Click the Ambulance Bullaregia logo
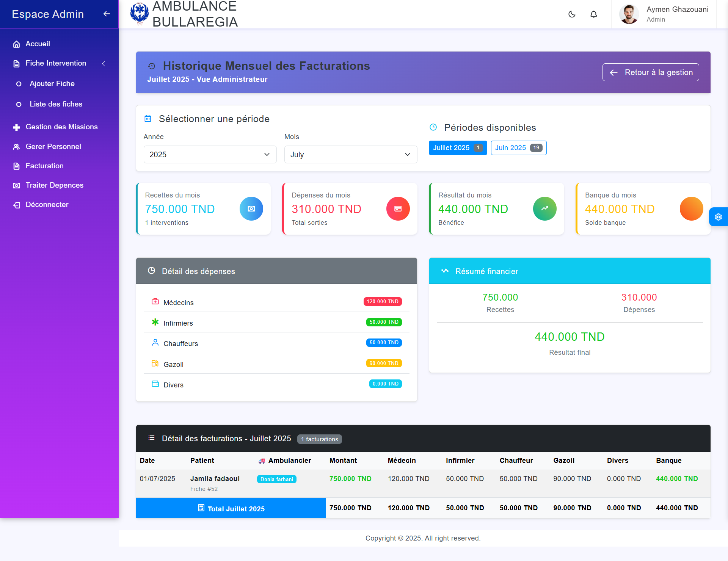The height and width of the screenshot is (561, 728). [140, 14]
